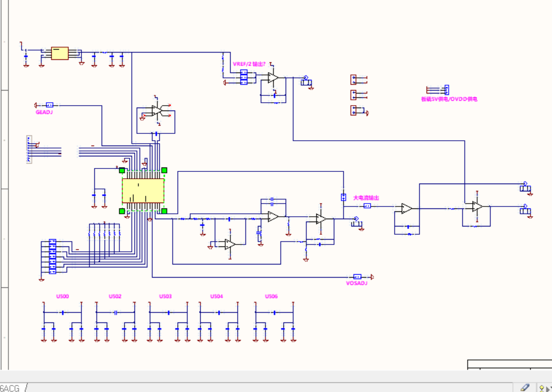Screen dimensions: 552x392
Task: Select the blue 3-pin jumper under VREF/2
Action: 243,77
